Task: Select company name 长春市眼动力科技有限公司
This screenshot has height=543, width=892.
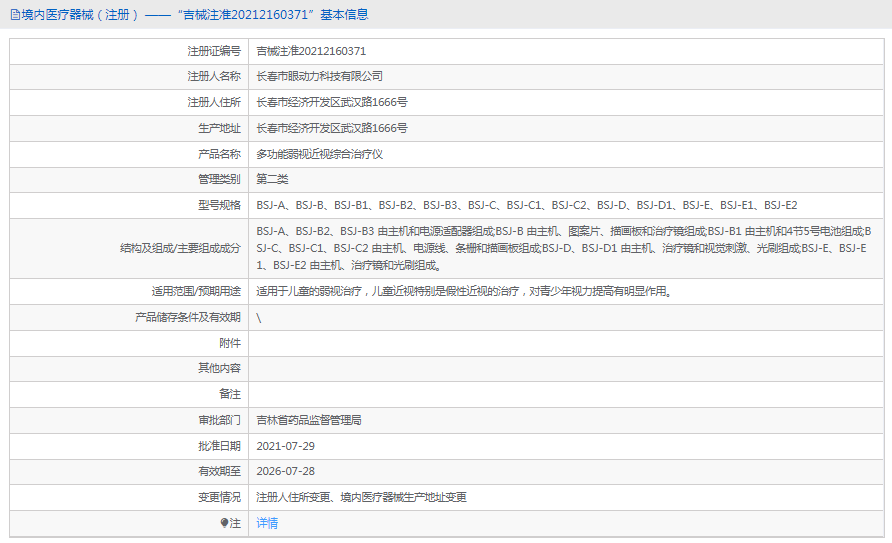Action: [x=319, y=76]
